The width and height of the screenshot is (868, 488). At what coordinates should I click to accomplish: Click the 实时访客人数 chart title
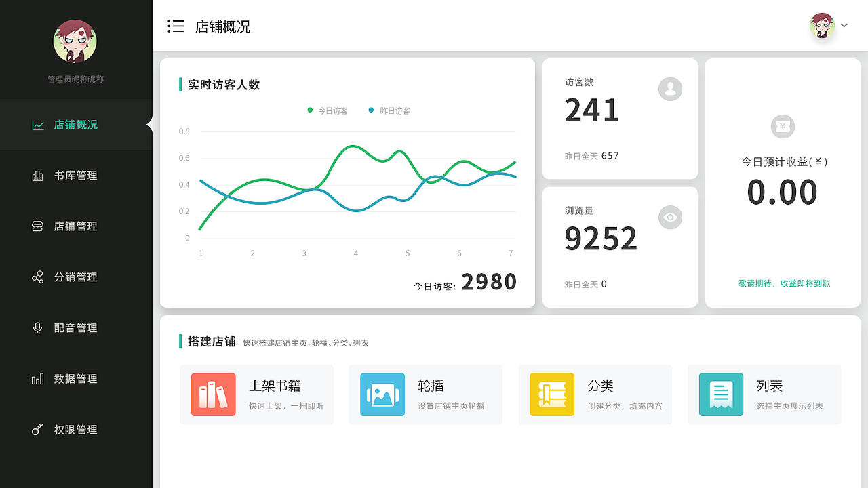tap(224, 85)
